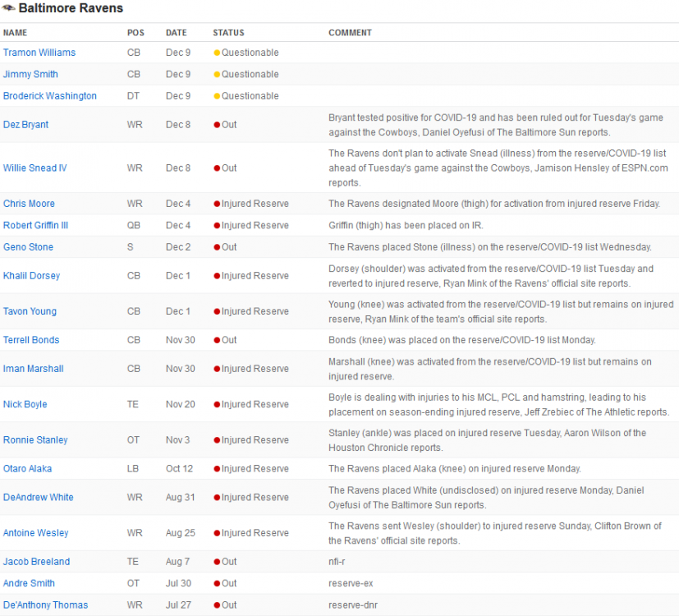This screenshot has width=679, height=616.
Task: Click the COMMENT column header
Action: (350, 33)
